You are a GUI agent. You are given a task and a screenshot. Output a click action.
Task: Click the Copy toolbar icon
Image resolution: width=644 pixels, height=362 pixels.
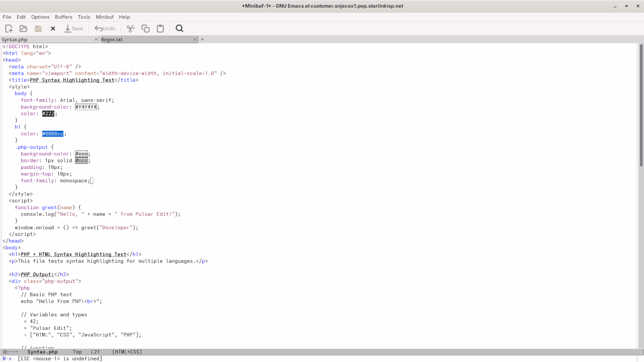[x=145, y=29]
